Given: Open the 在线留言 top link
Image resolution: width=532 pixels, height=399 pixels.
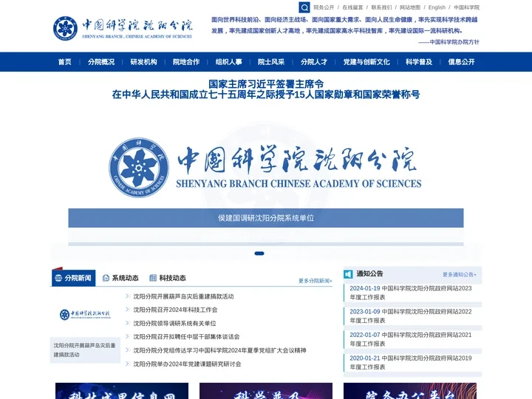Looking at the screenshot, I should click(x=352, y=7).
